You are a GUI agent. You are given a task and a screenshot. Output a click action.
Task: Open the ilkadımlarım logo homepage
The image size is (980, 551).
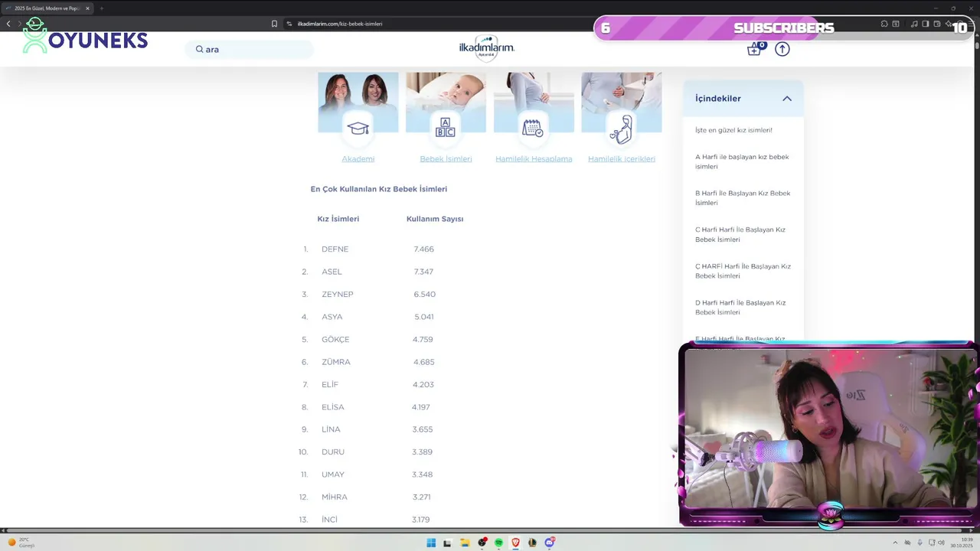click(487, 47)
